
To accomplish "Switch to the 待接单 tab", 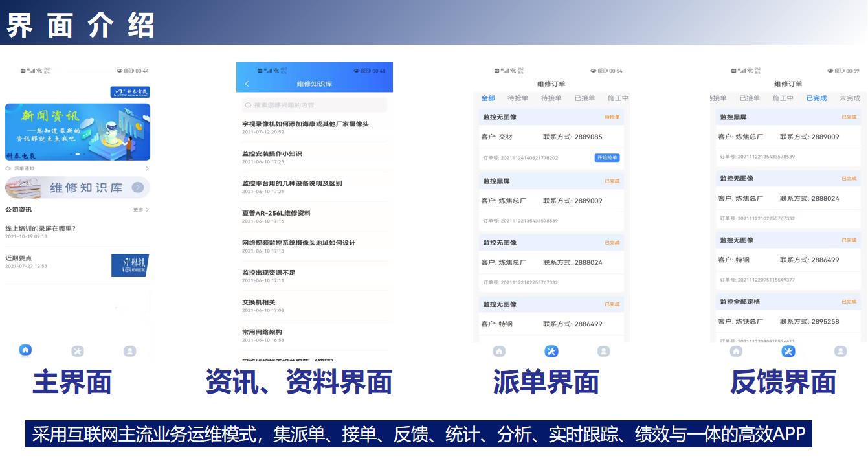I will coord(551,98).
